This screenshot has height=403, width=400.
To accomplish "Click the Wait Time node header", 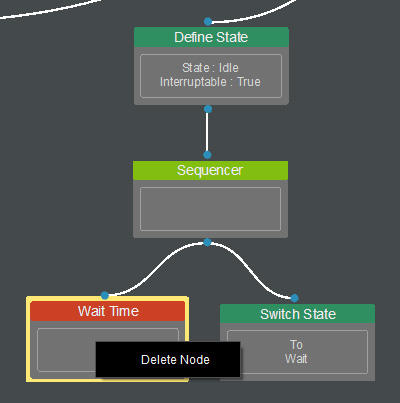I will pos(107,311).
